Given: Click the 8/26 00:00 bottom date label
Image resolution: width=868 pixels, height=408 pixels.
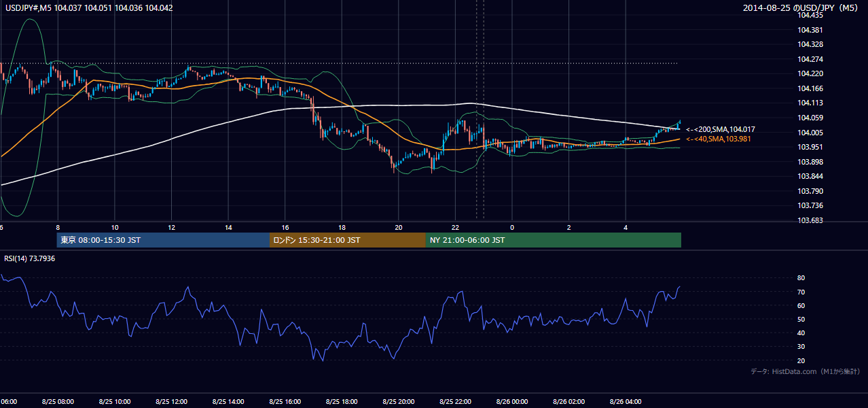Looking at the screenshot, I should (x=512, y=402).
